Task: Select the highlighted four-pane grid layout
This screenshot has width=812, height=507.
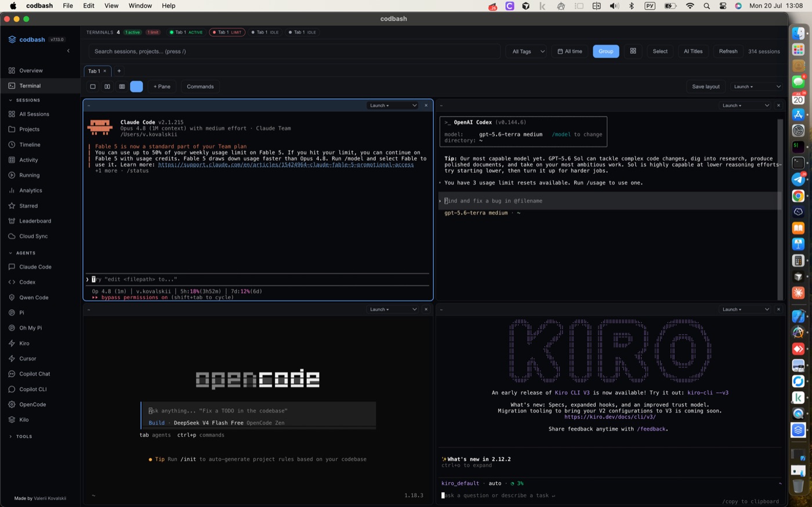Action: pos(136,86)
